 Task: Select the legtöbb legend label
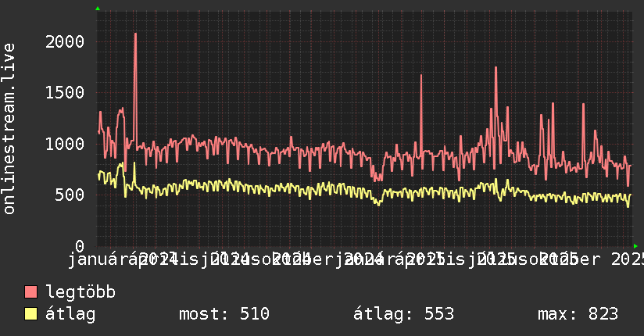(80, 292)
